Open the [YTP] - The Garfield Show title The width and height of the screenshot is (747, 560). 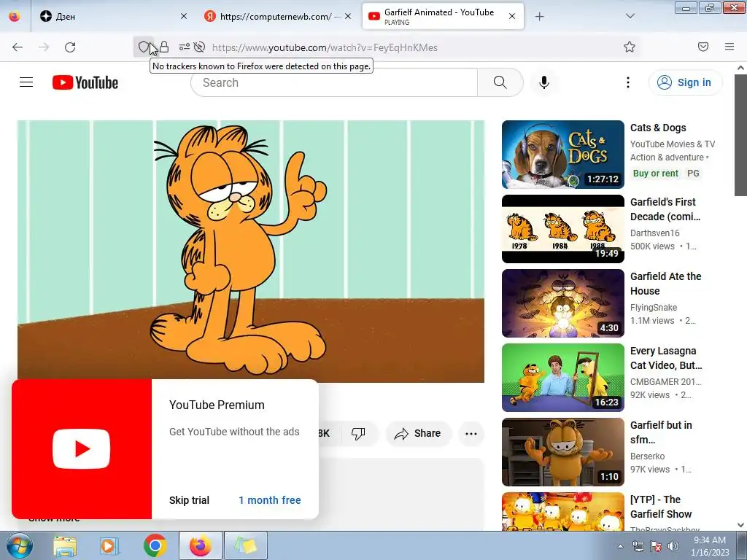[661, 507]
